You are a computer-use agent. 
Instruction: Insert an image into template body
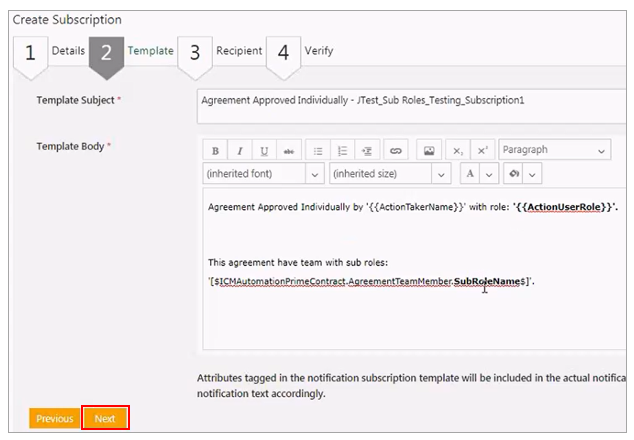click(x=428, y=151)
